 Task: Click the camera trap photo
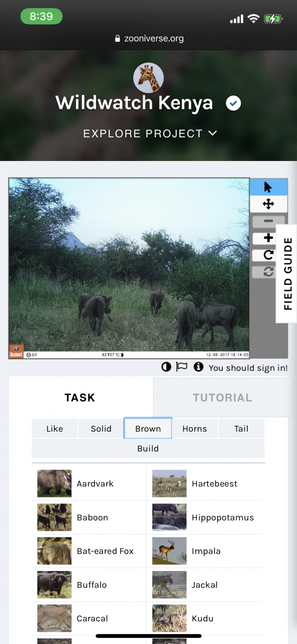pos(129,268)
